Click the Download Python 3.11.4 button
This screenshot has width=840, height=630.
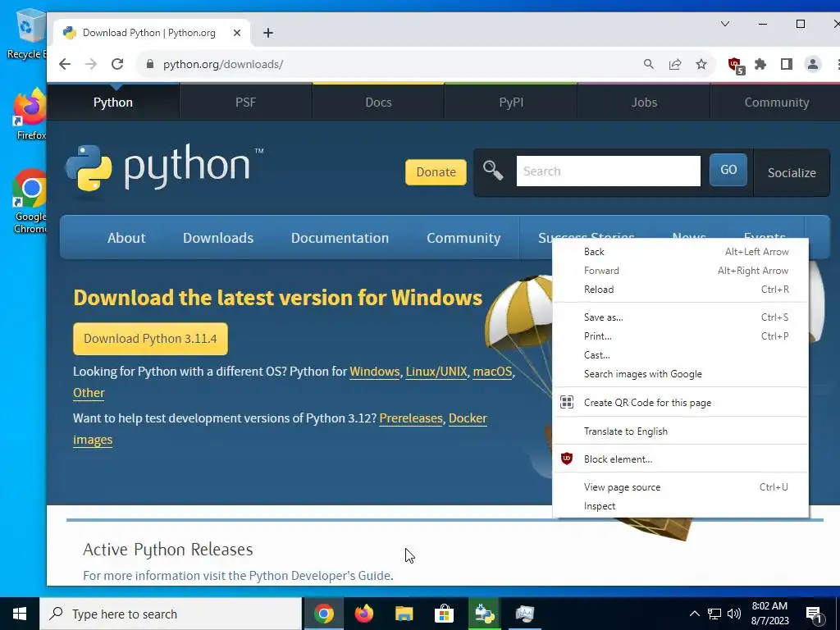coord(150,339)
